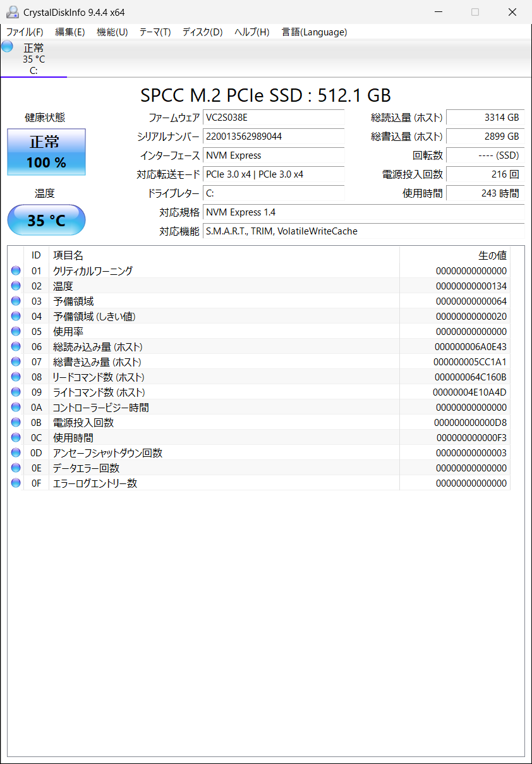Click the 正常 100 % health status button
This screenshot has height=764, width=532.
pyautogui.click(x=46, y=152)
